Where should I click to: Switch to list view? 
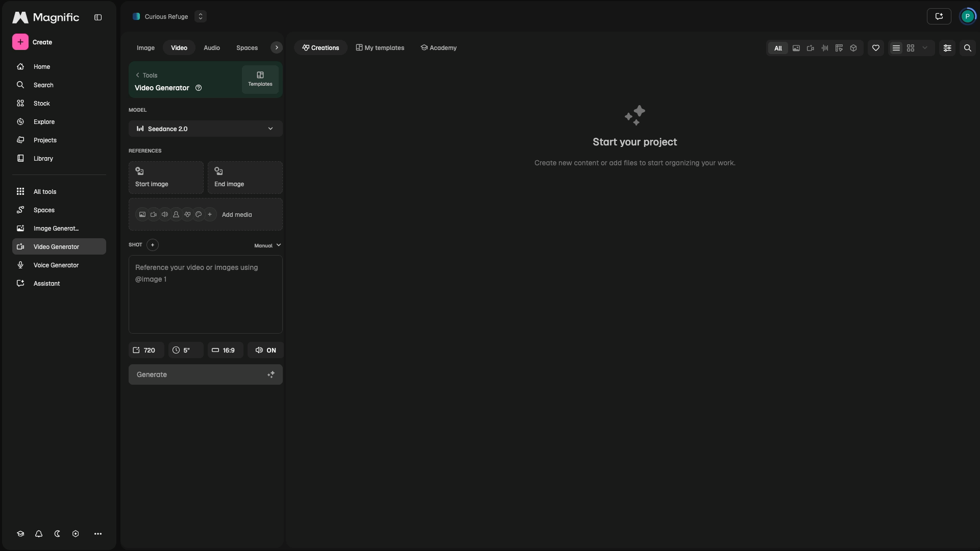[896, 48]
